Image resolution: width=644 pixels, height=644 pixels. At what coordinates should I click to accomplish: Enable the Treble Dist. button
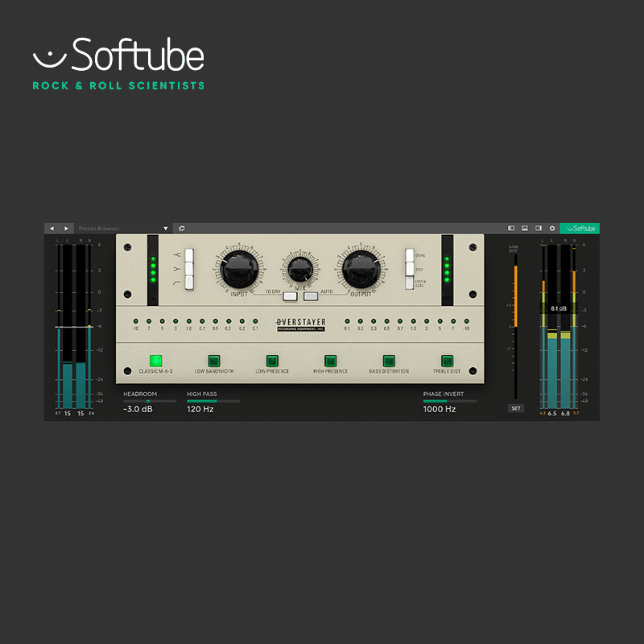point(448,361)
